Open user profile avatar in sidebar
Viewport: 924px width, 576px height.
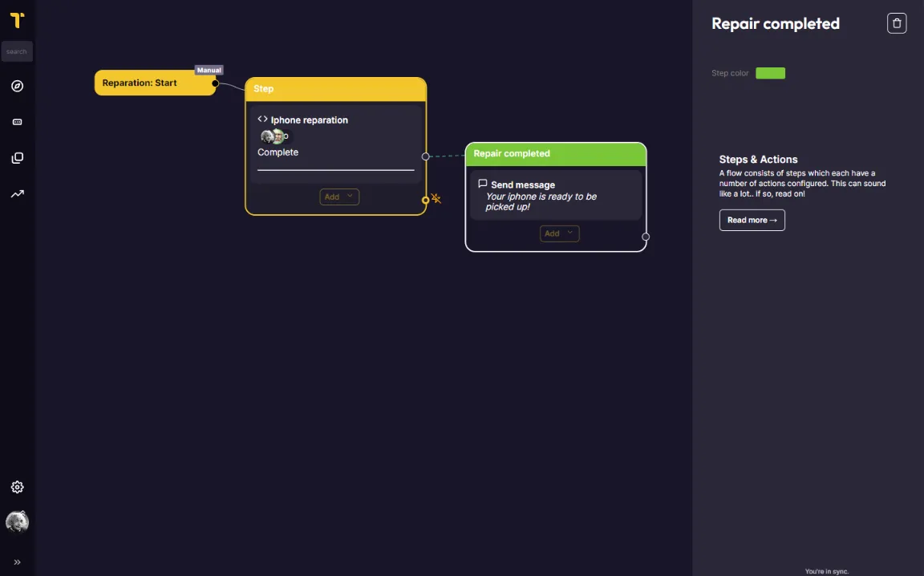(x=17, y=521)
